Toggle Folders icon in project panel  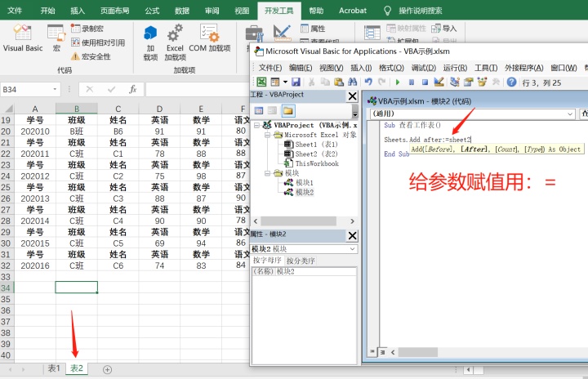288,110
